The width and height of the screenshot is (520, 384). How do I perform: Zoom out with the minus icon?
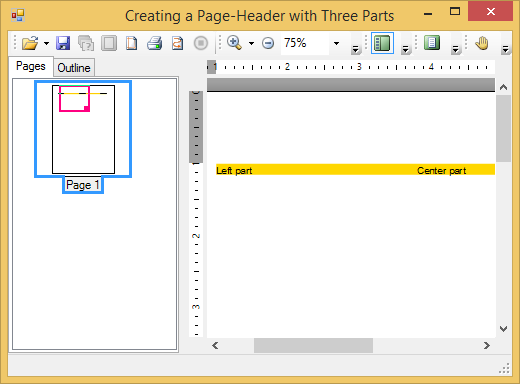click(x=268, y=43)
